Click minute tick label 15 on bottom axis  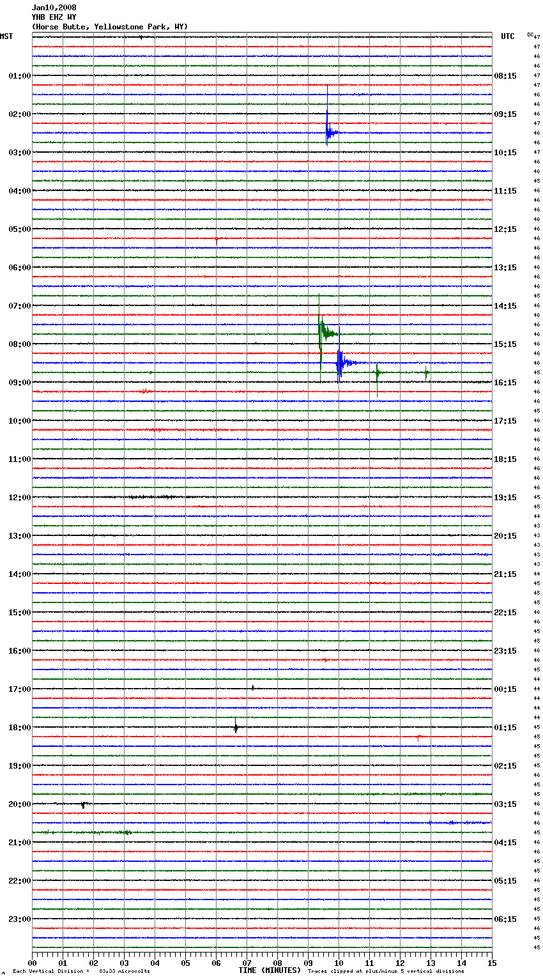pos(492,963)
